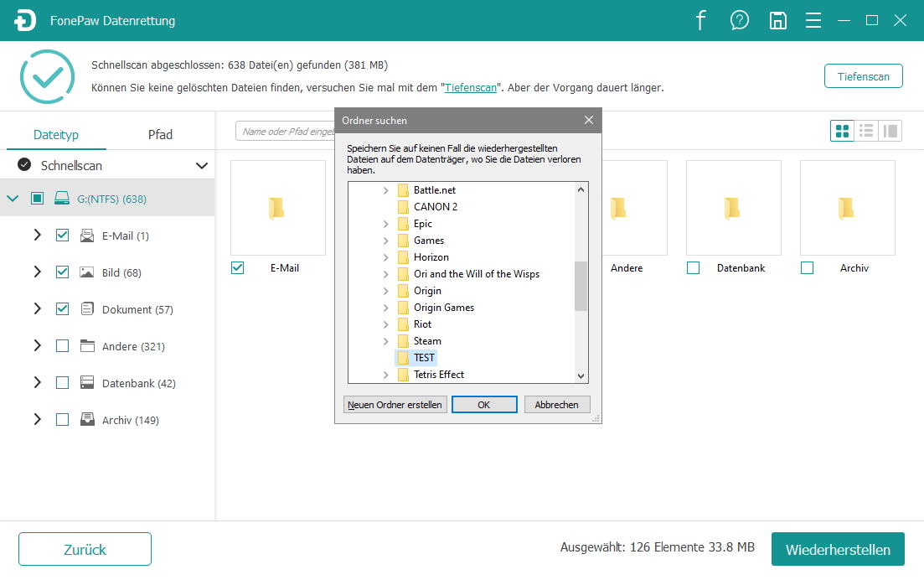Expand the E-Mail (1) tree node
The image size is (924, 580).
point(37,236)
